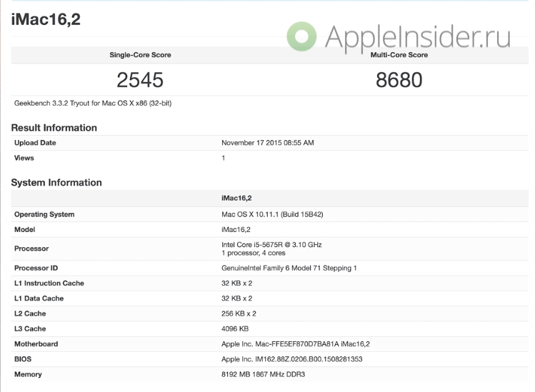Click the Geekbench 3.3.2 Tryout version line
Viewport: 535px width, 392px height.
(x=93, y=104)
